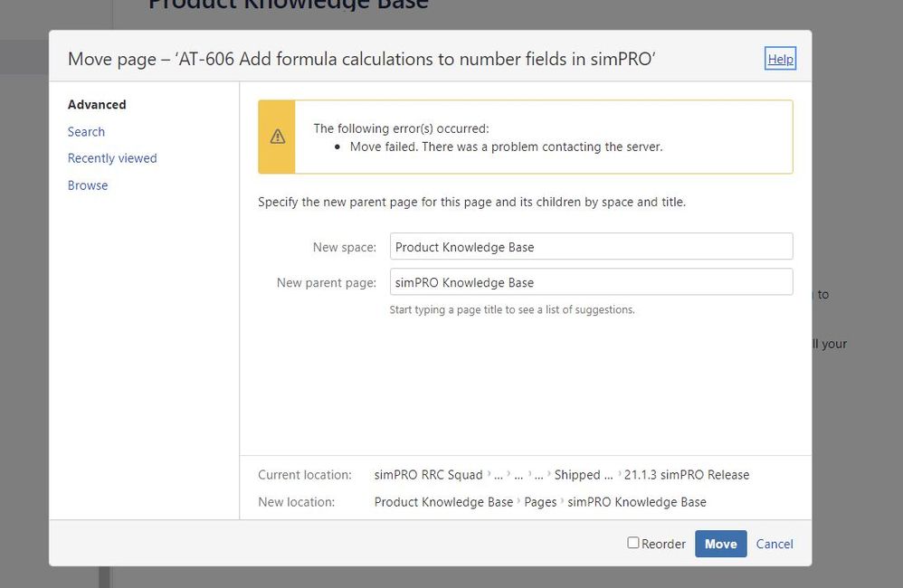Screen dimensions: 903x588
Task: Click the Move button
Action: 720,544
